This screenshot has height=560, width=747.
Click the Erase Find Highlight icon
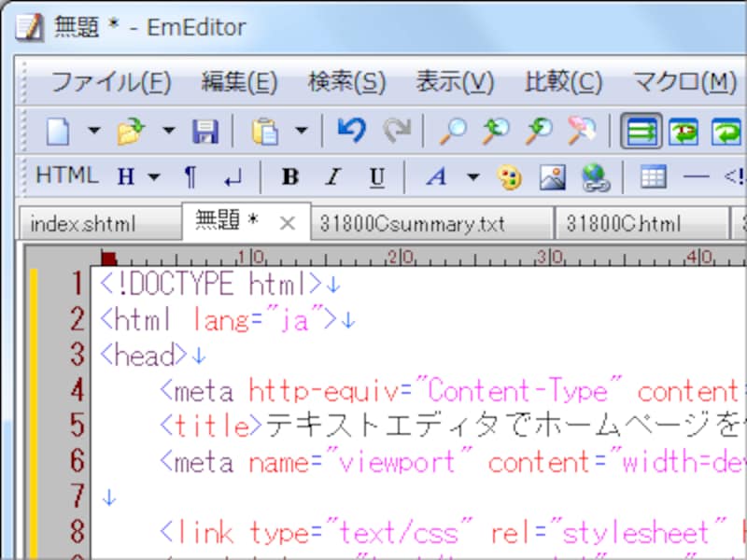[582, 131]
